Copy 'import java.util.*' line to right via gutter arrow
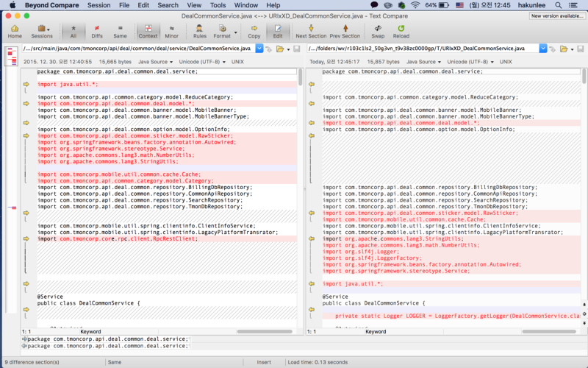 [26, 84]
